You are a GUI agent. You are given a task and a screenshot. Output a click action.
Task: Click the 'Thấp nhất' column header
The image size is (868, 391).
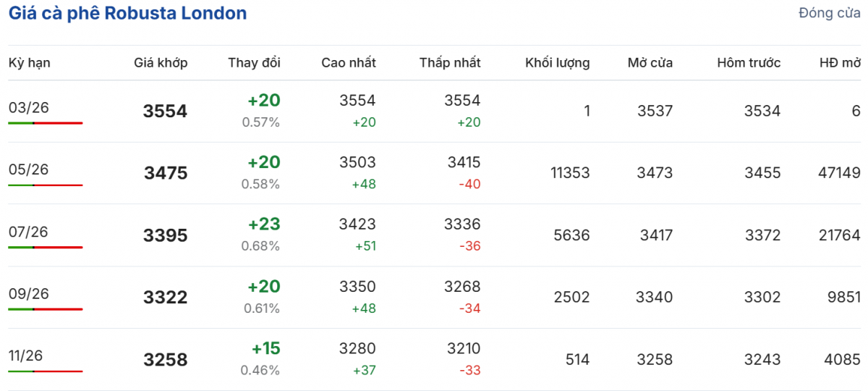pyautogui.click(x=450, y=63)
